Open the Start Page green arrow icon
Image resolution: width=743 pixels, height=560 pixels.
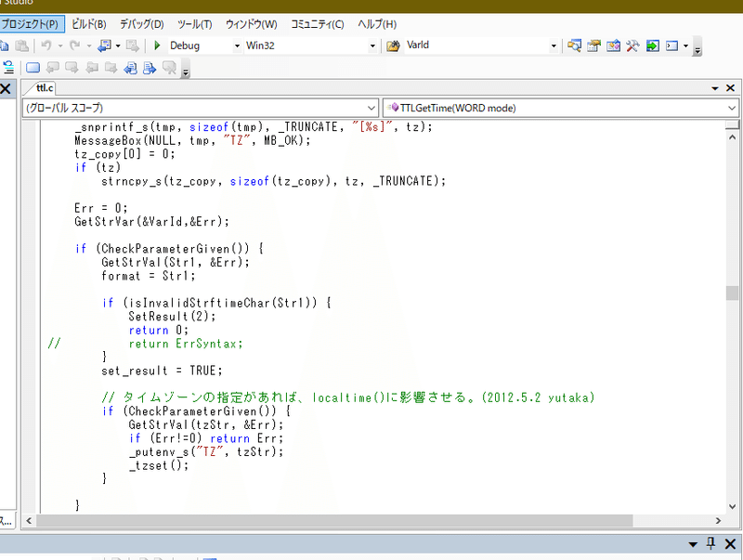click(x=653, y=46)
